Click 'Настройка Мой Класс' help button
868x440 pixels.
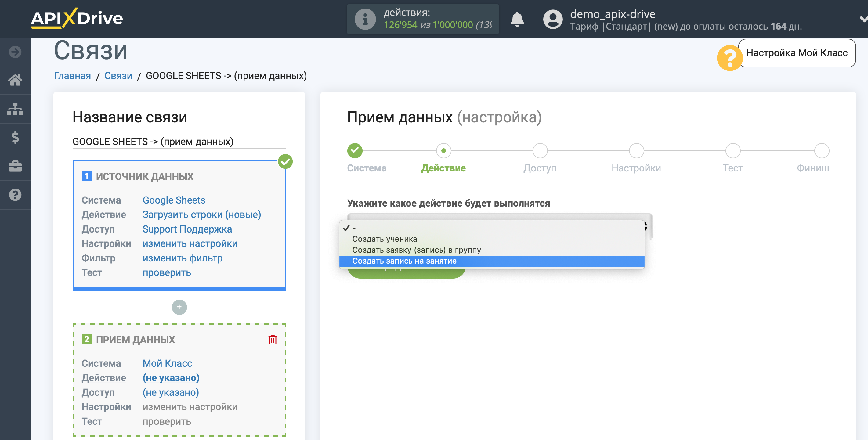[x=797, y=53]
